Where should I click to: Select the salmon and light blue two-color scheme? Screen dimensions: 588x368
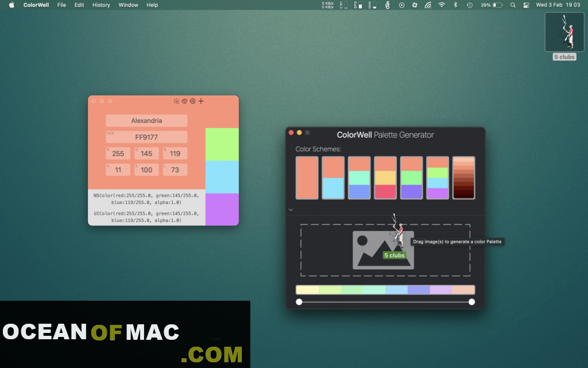click(333, 178)
